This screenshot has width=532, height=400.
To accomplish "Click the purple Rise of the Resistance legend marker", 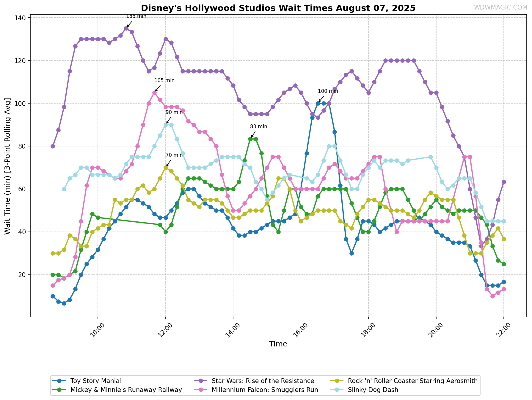I will click(200, 381).
